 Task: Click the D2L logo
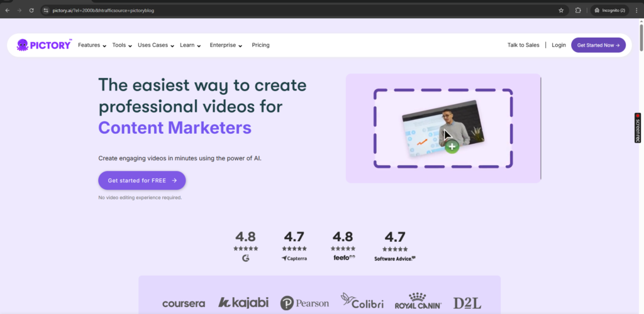(467, 303)
